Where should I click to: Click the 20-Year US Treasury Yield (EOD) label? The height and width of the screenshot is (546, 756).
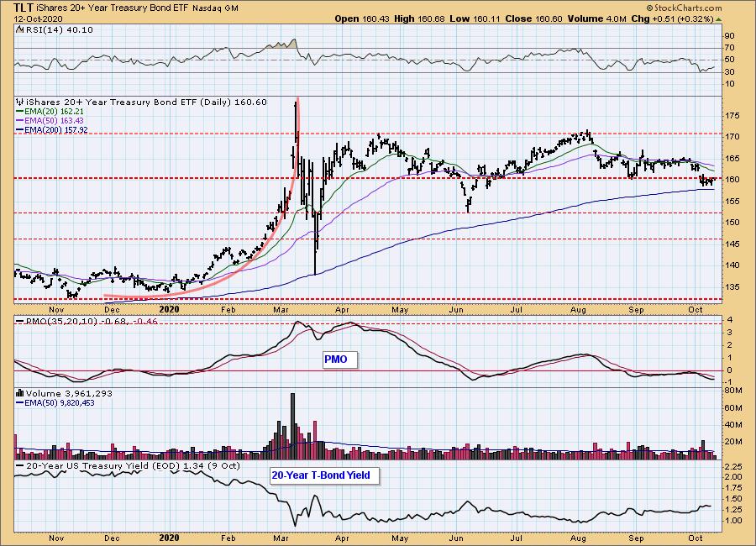pyautogui.click(x=133, y=465)
